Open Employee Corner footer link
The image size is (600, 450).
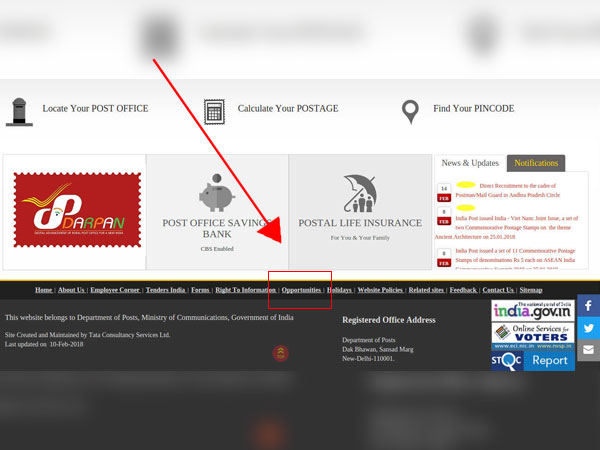(115, 290)
